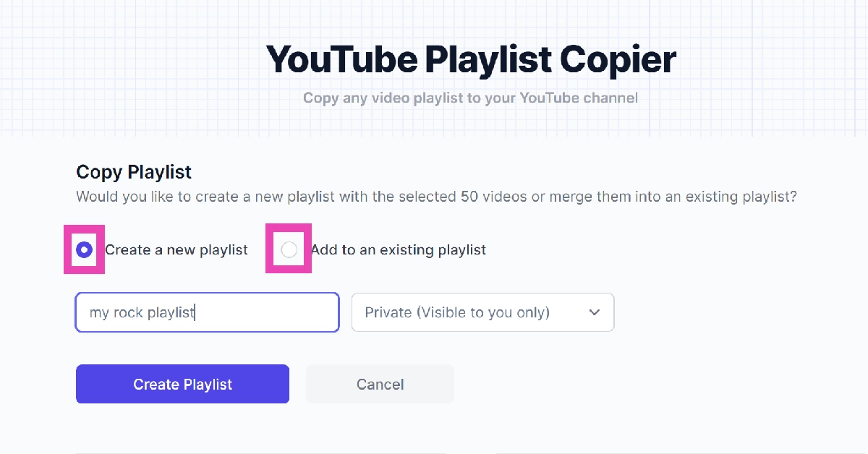
Task: Choose the "Add to an existing playlist" radio
Action: (289, 250)
